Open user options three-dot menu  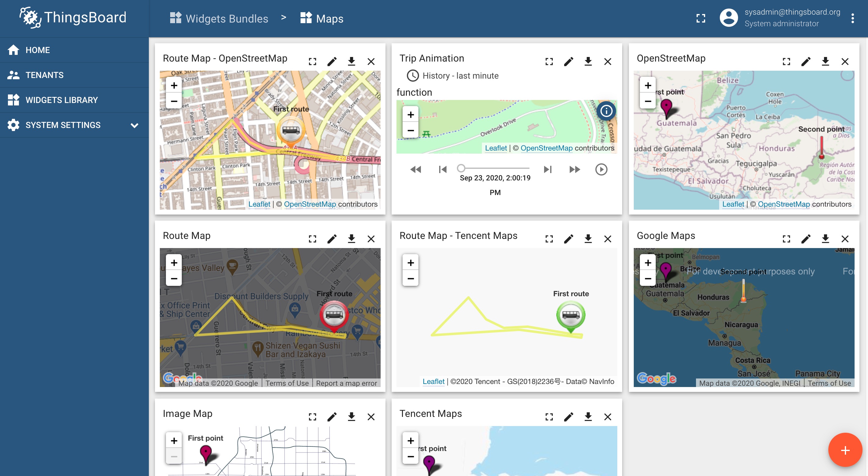click(x=852, y=19)
